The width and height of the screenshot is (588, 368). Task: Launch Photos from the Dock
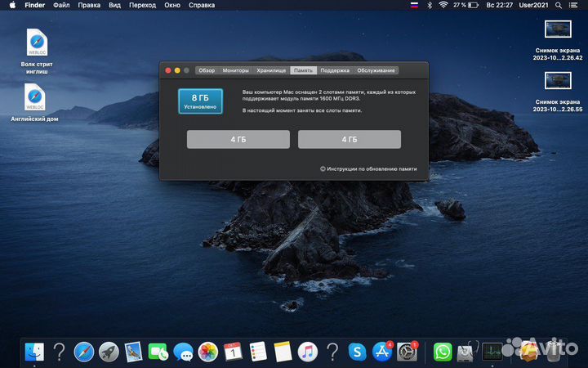(x=207, y=352)
